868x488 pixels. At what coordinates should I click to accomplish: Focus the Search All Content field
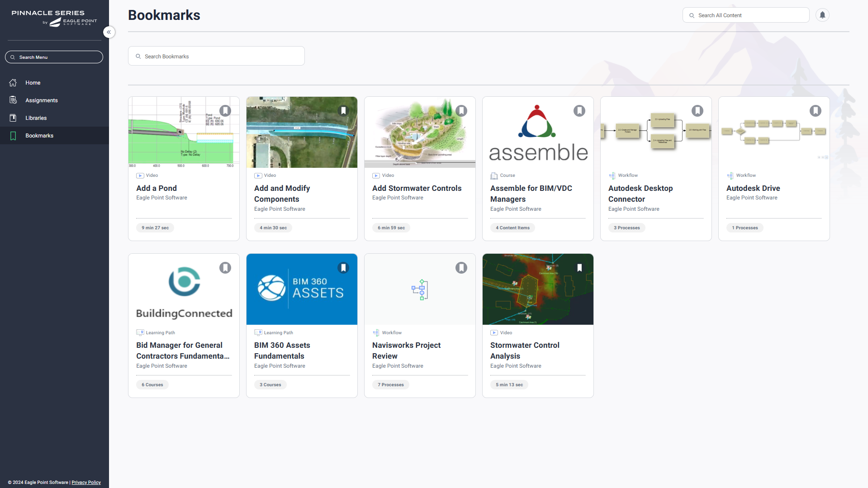[x=746, y=15]
